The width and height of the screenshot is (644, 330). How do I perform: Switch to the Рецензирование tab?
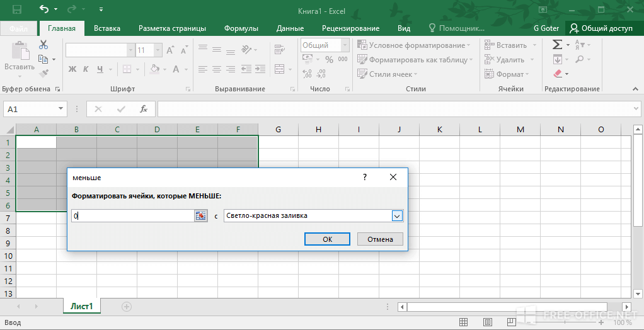(x=351, y=28)
